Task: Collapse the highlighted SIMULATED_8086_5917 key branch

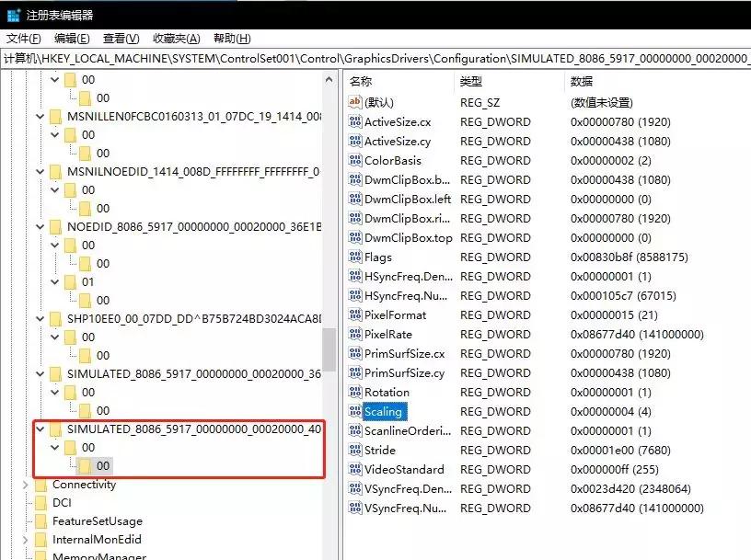Action: 39,429
